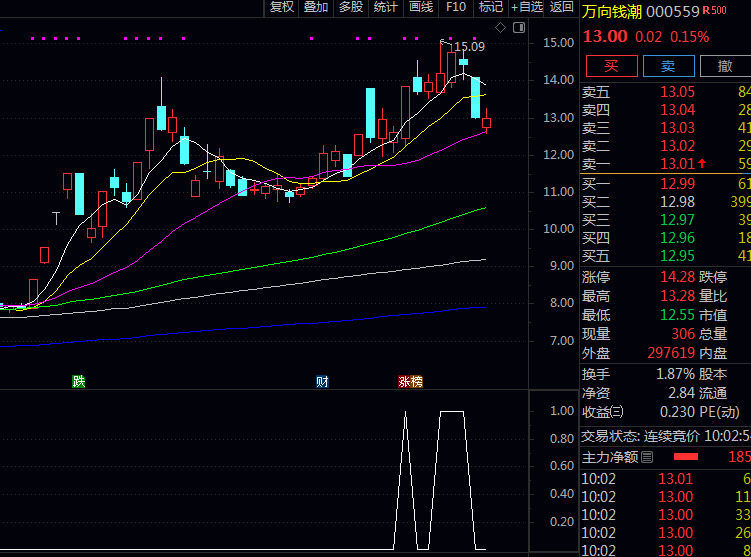Open the 统计 statistics tool
This screenshot has width=751, height=557.
(386, 7)
